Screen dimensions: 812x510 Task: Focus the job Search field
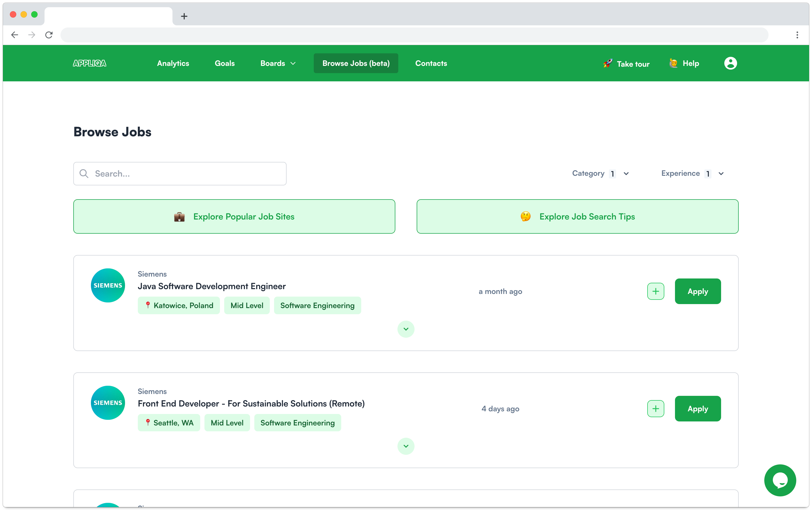[x=180, y=174]
